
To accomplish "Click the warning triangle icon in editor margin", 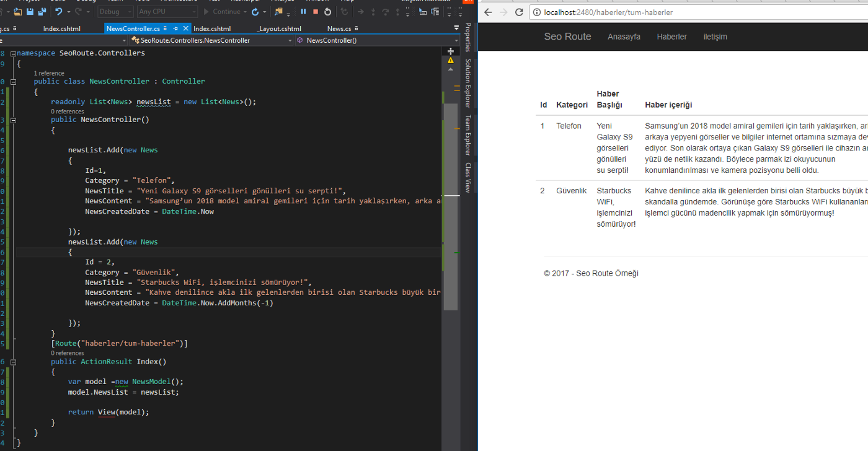I will point(451,61).
